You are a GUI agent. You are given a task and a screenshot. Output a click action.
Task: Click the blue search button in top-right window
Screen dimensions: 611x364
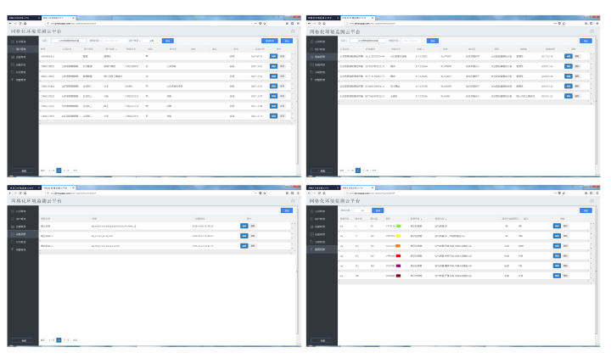(432, 40)
